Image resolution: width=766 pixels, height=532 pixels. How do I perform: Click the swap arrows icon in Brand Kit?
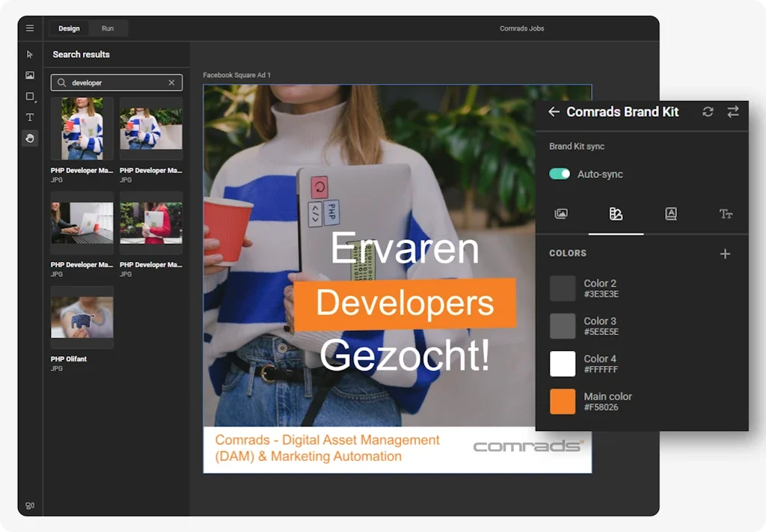point(733,112)
